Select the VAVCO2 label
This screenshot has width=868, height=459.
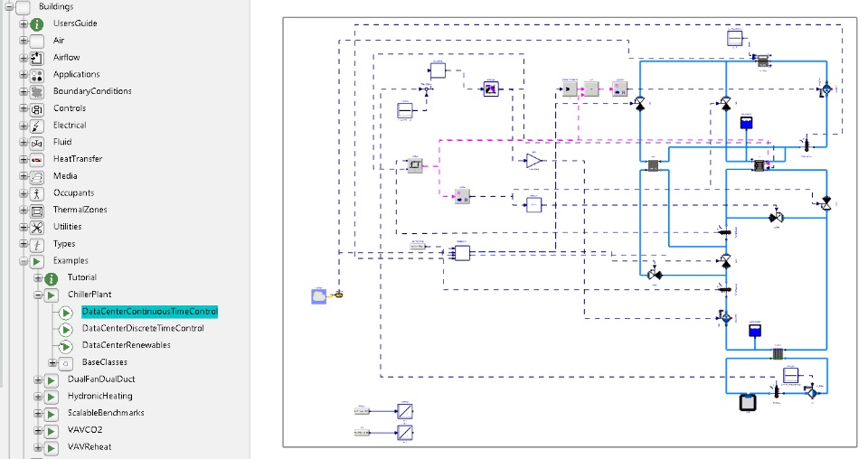coord(85,430)
